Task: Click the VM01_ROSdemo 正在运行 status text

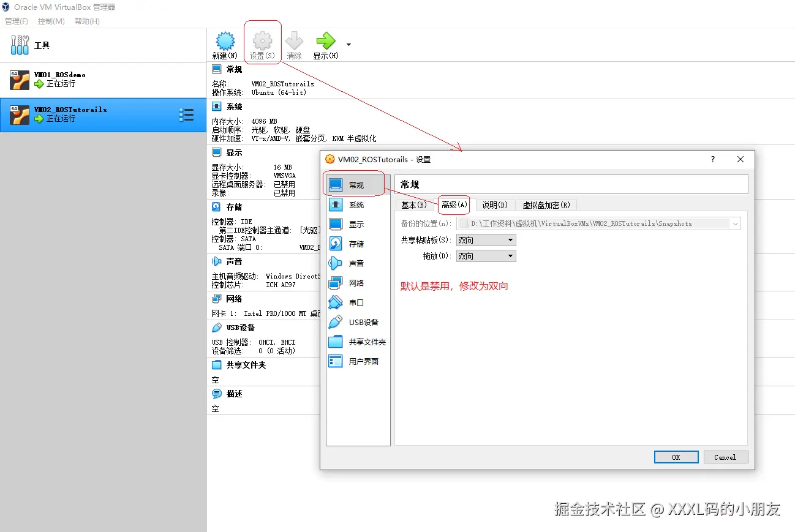Action: (x=61, y=84)
